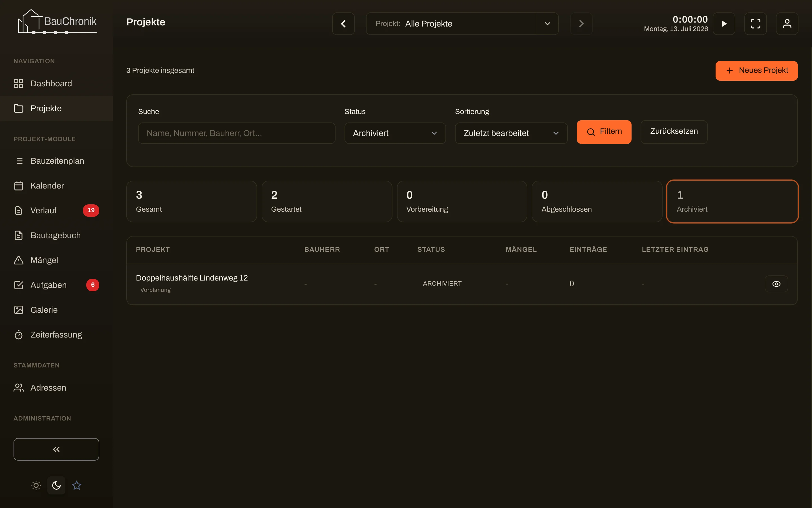Open the user profile icon

point(787,23)
